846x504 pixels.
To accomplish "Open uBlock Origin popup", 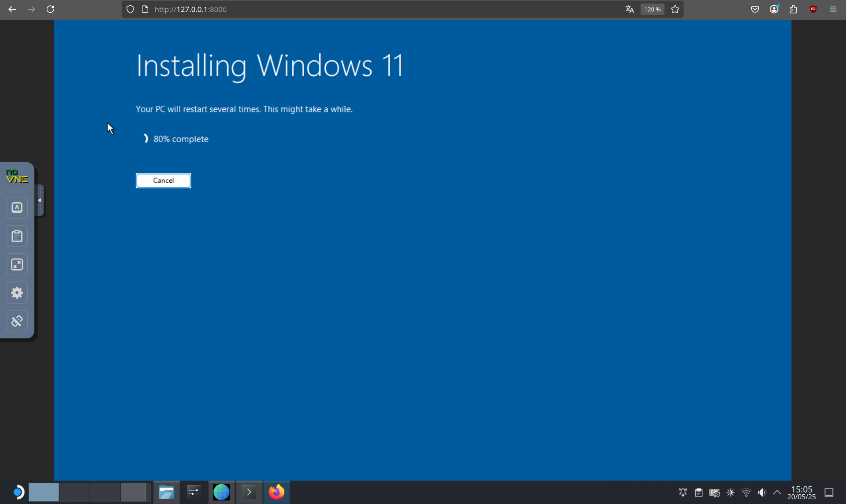I will coord(813,9).
